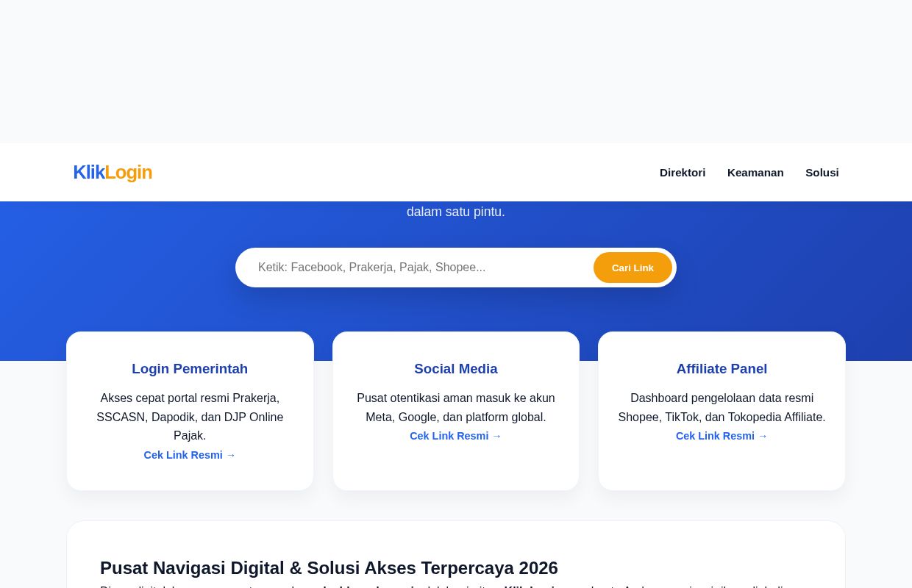The width and height of the screenshot is (912, 588).
Task: Click the Login Pemerintah card
Action: (x=190, y=410)
